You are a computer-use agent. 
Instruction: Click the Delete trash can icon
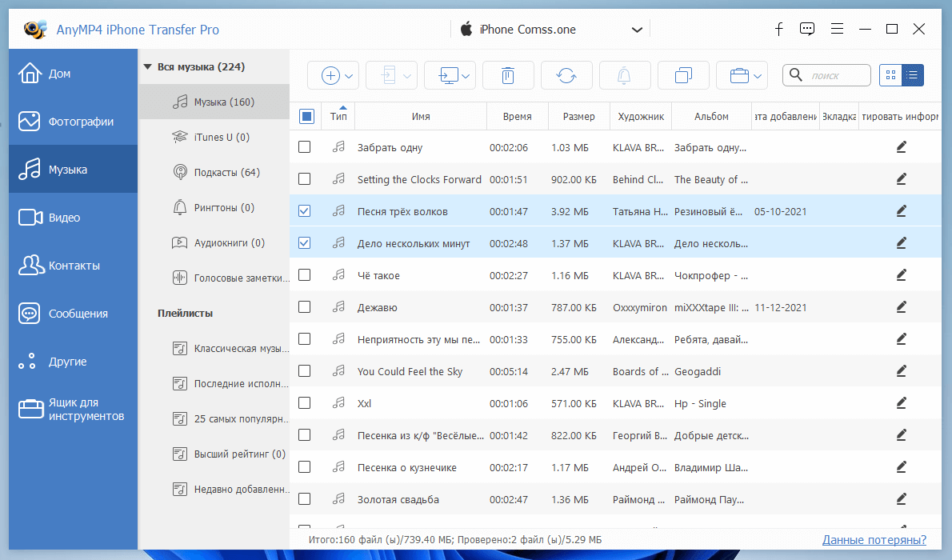pos(507,76)
